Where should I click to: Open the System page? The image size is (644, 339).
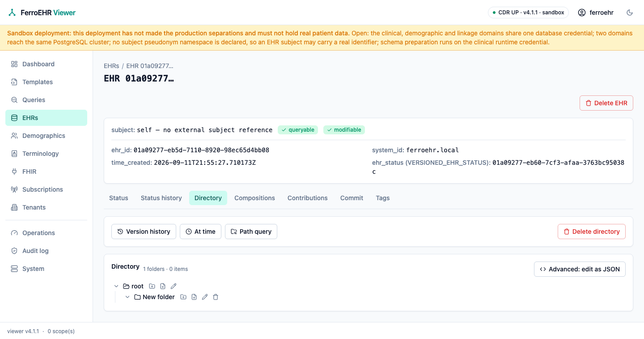tap(46, 269)
